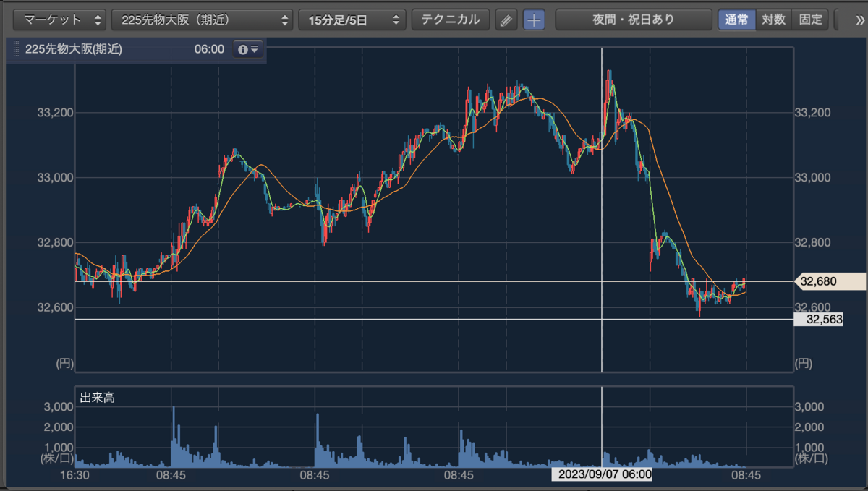The image size is (868, 491).
Task: Click the 2023/09/07 06:00 date marker
Action: click(602, 474)
